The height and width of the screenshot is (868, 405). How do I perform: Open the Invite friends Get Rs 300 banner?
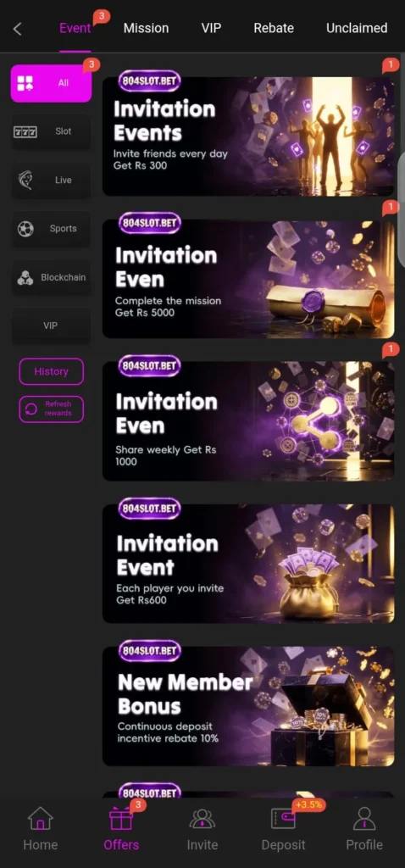[248, 136]
